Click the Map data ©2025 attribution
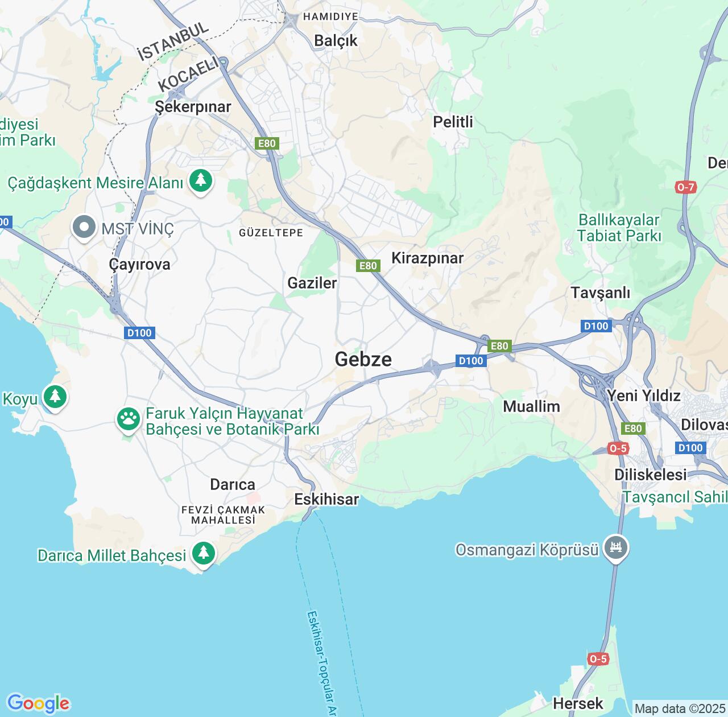The width and height of the screenshot is (728, 717). point(679,709)
